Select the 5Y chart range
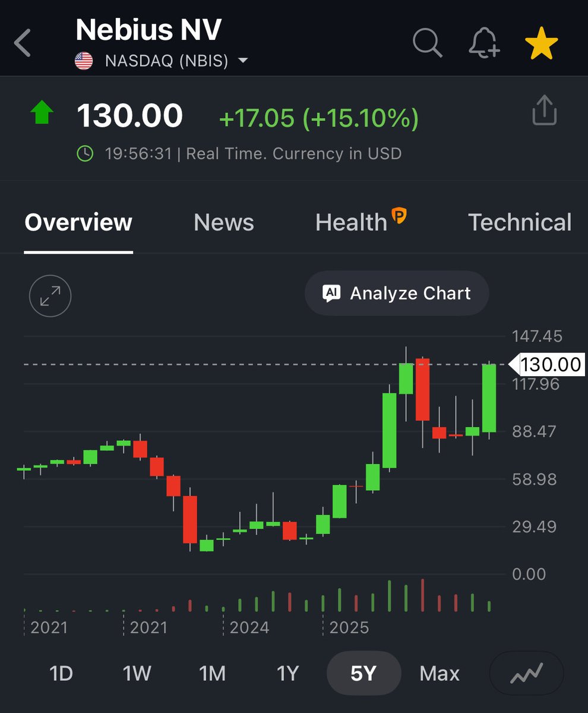Viewport: 588px width, 713px height. click(x=363, y=673)
